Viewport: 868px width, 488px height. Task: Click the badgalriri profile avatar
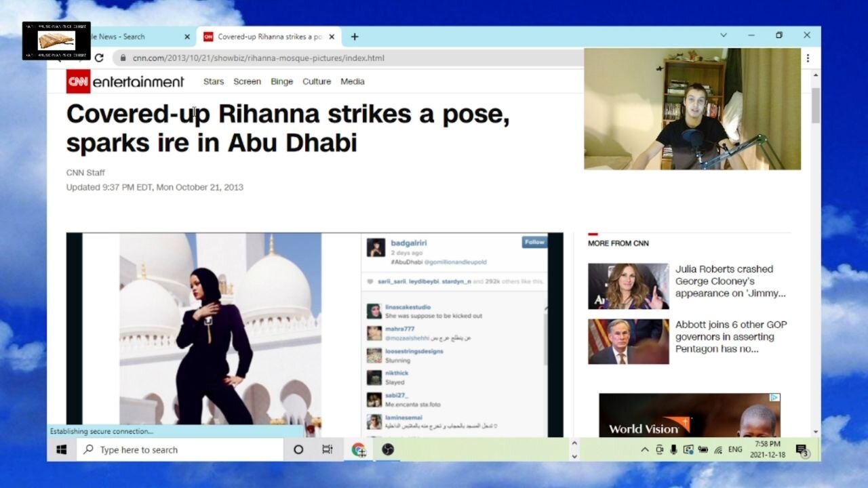tap(376, 247)
